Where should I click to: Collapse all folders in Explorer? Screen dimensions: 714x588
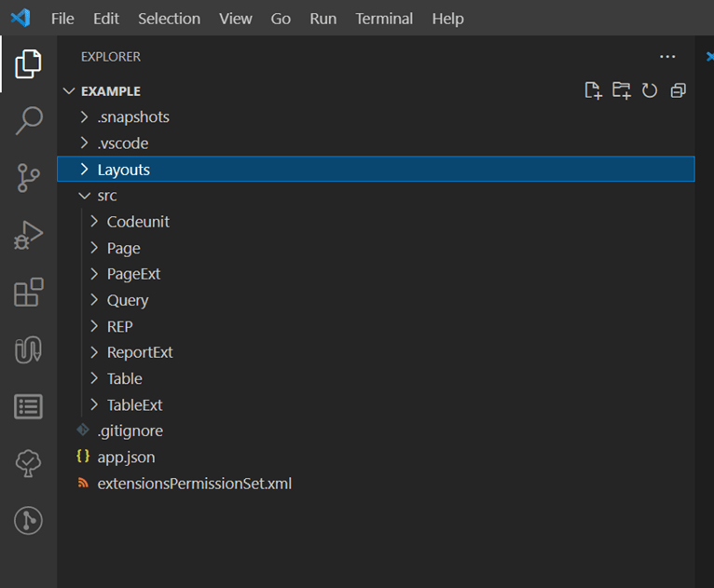(x=679, y=90)
